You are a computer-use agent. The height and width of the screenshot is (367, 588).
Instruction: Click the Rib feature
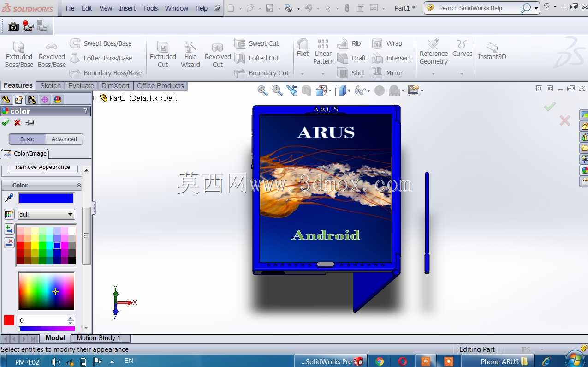(x=349, y=43)
